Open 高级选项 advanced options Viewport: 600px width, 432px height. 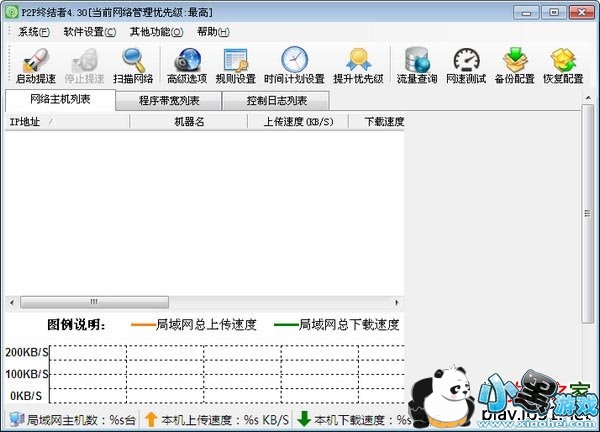[x=187, y=60]
